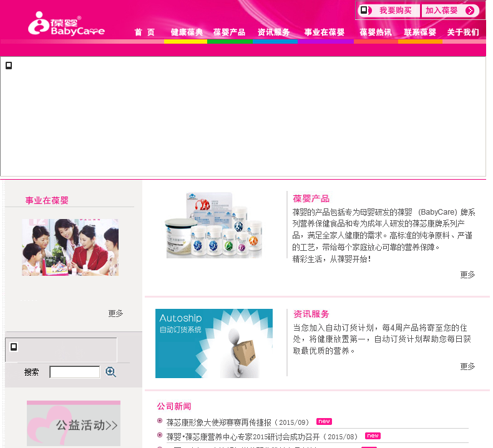Viewport: 493px width, 448px height.
Task: Click the 搜索 label
Action: [31, 373]
